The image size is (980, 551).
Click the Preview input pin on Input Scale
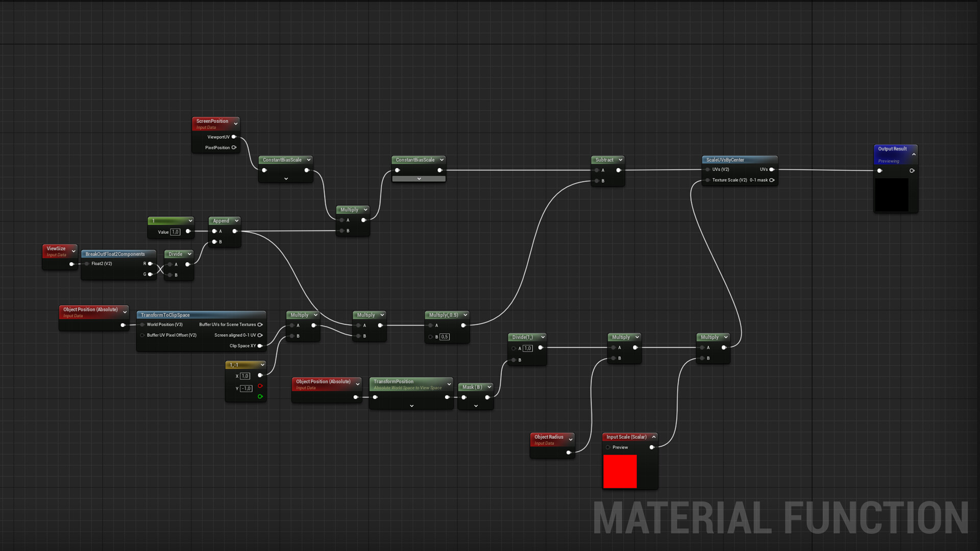[x=608, y=447]
